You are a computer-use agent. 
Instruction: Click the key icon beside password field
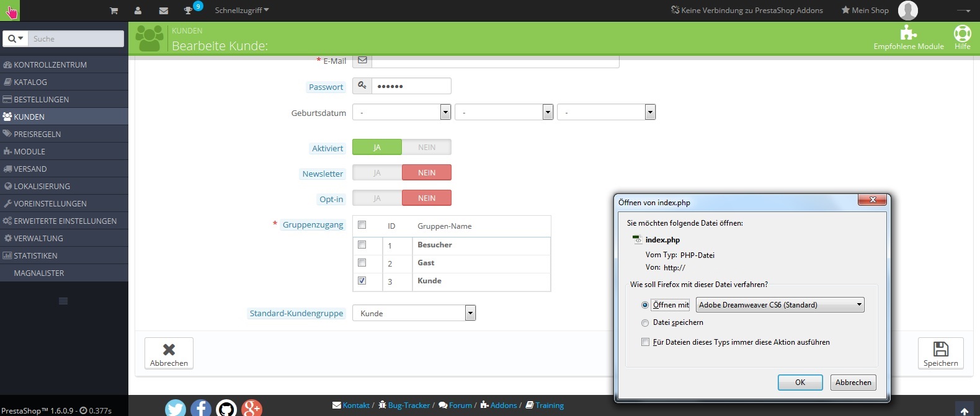(362, 86)
